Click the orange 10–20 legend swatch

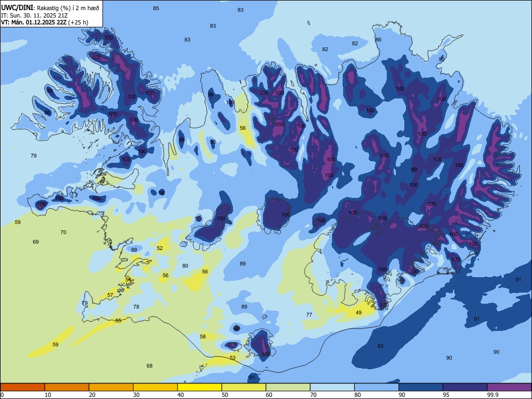[67, 387]
